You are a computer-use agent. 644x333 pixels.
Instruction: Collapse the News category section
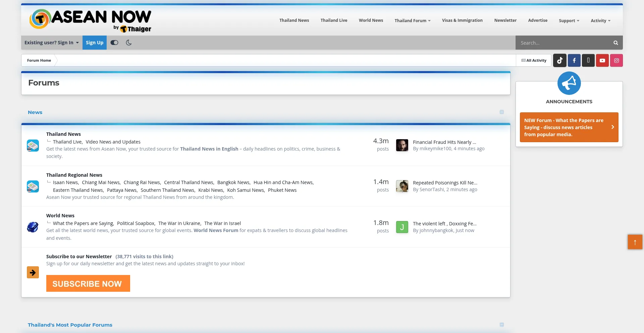(x=502, y=112)
